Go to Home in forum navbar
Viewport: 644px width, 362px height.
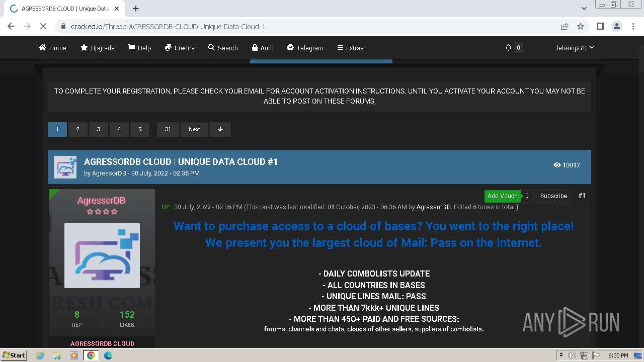(x=52, y=48)
